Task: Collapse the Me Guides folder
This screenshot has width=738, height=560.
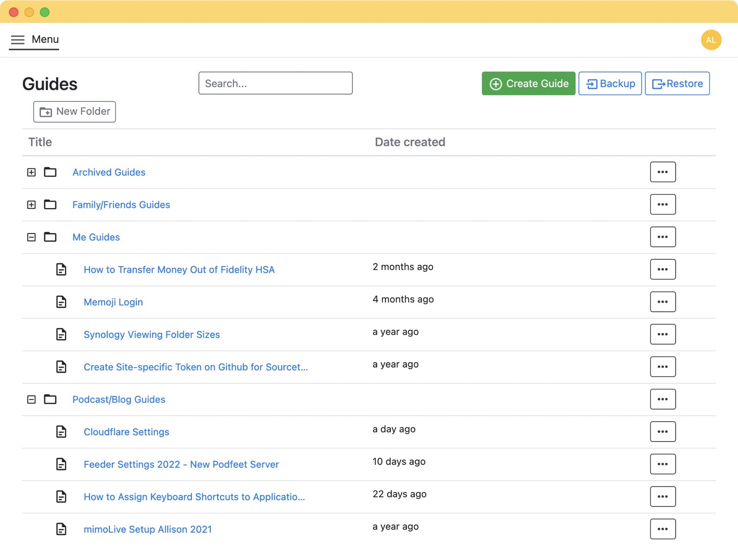Action: 31,237
